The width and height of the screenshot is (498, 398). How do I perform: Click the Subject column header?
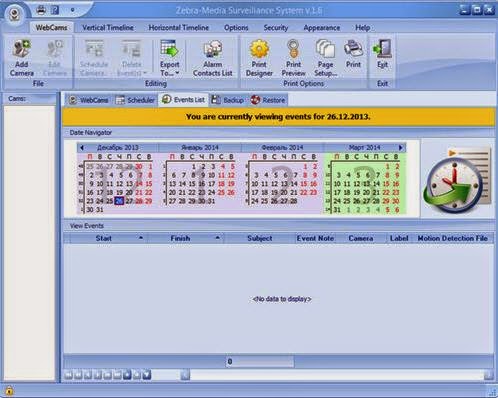coord(259,238)
